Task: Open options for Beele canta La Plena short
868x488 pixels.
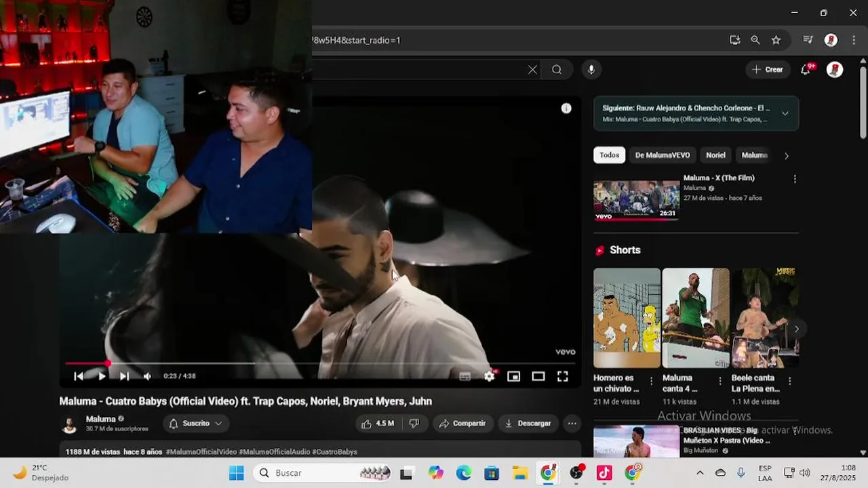Action: (x=790, y=381)
